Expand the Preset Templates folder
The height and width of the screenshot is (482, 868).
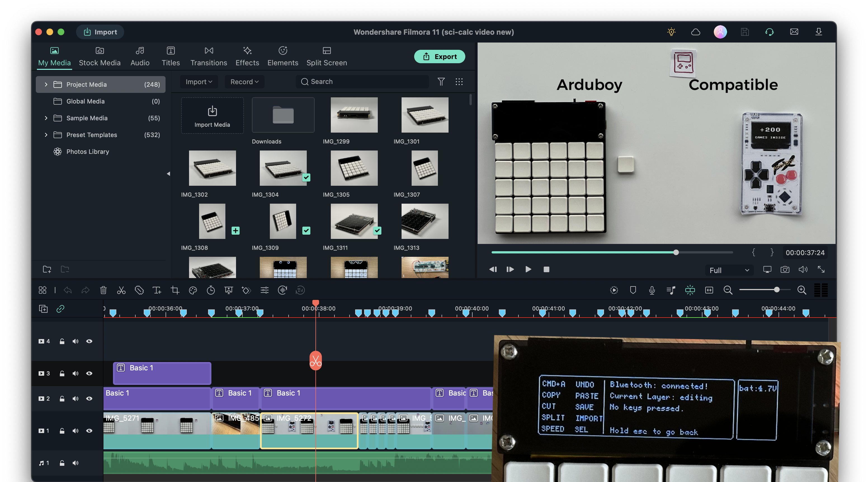(46, 135)
